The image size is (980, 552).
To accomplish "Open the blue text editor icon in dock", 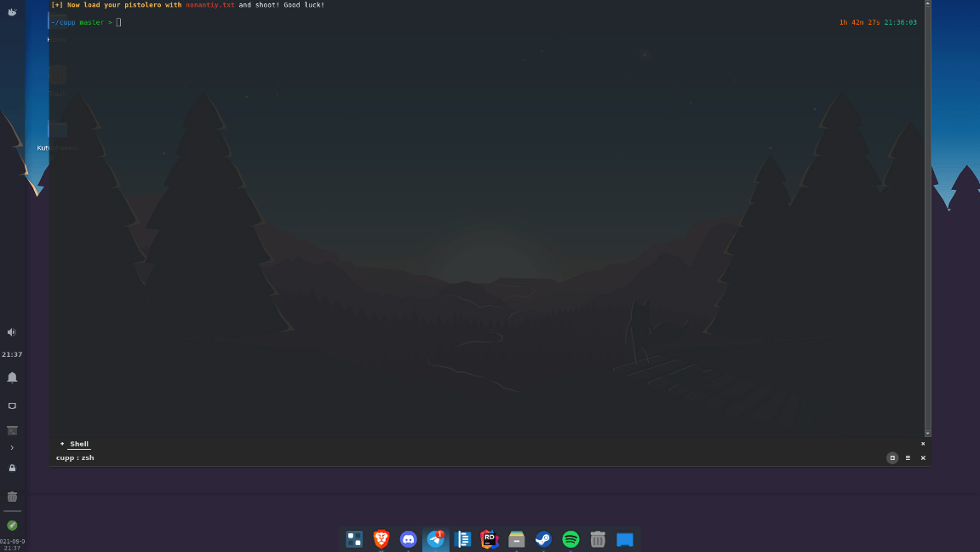I will [x=462, y=539].
